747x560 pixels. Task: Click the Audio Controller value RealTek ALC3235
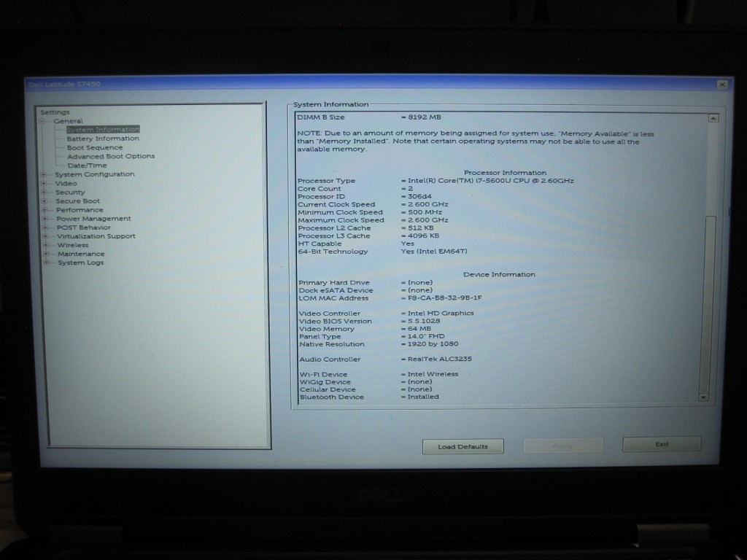(x=439, y=359)
